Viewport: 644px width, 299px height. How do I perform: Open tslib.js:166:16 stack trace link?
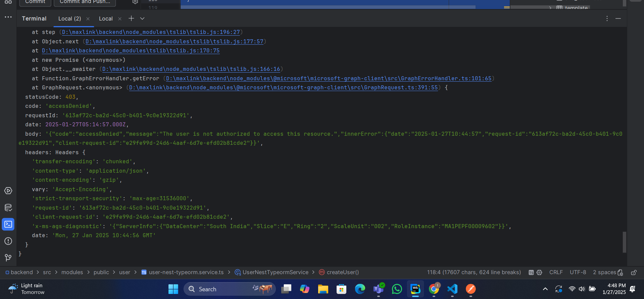tap(191, 69)
